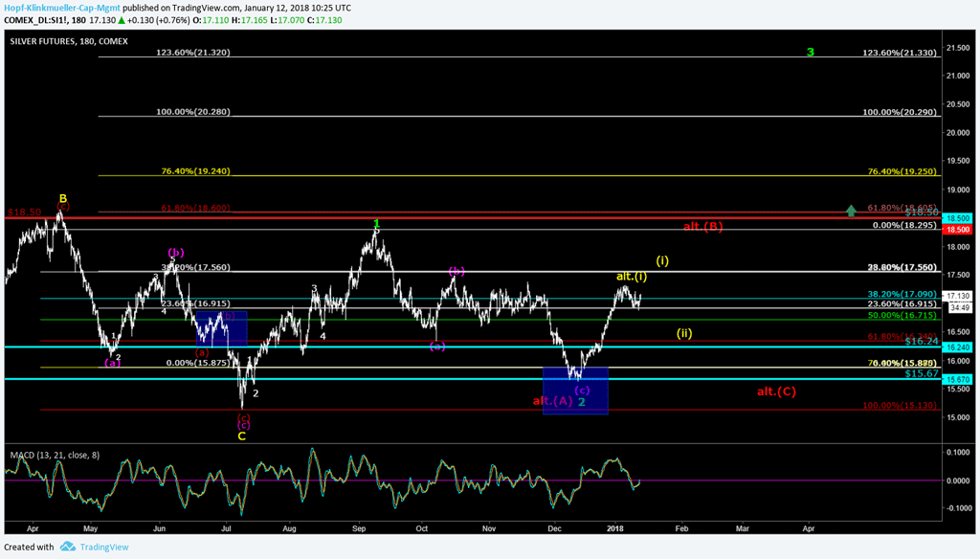
Task: Click the TradingView cloud logo icon
Action: [68, 547]
